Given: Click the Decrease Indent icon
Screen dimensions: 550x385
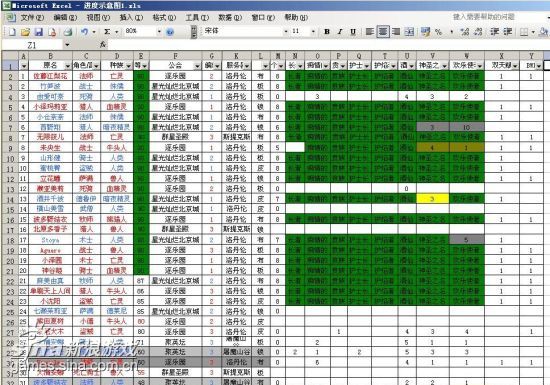Looking at the screenshot, I should [495, 32].
